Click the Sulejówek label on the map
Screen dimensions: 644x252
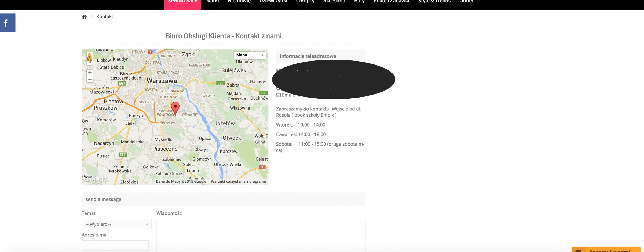click(x=234, y=70)
